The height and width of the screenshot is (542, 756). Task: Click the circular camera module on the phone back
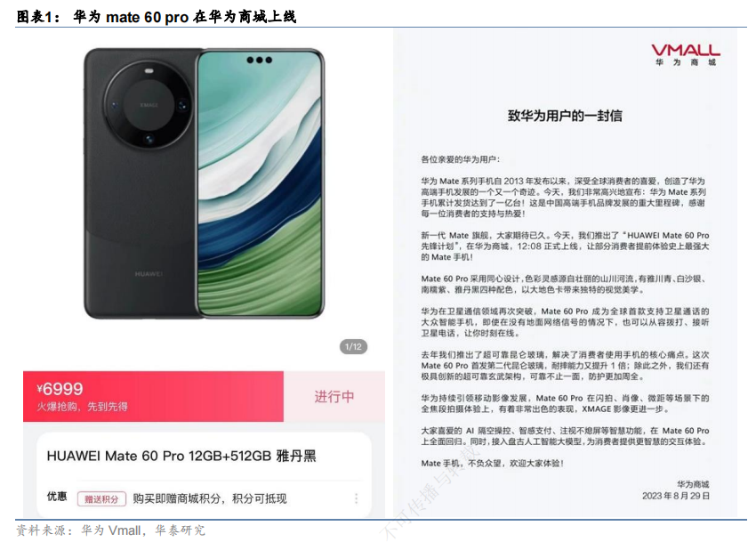pyautogui.click(x=149, y=105)
